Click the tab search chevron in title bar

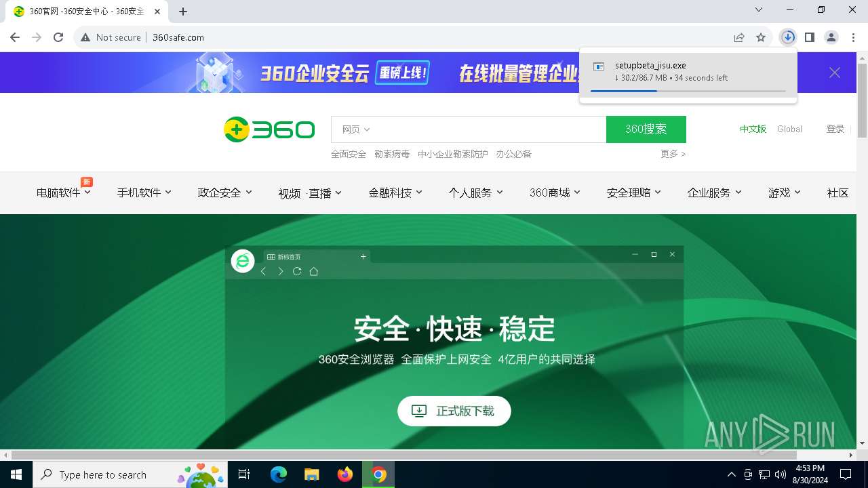[759, 9]
